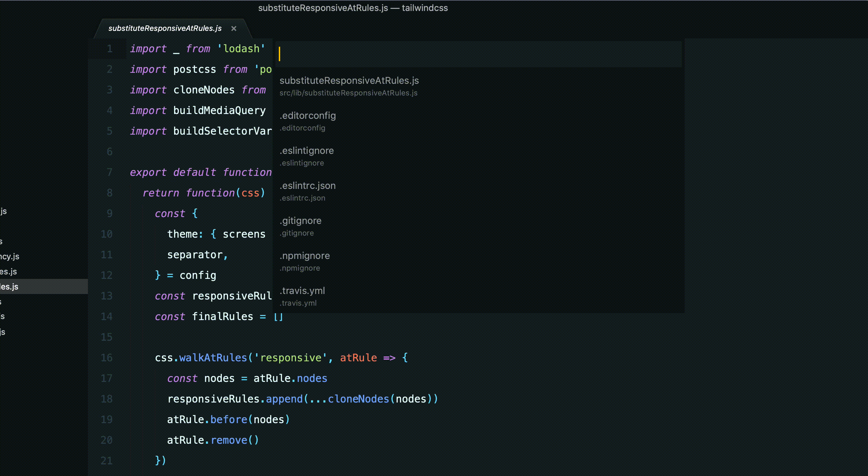Click the highlighted les.js sidebar file

(x=10, y=286)
